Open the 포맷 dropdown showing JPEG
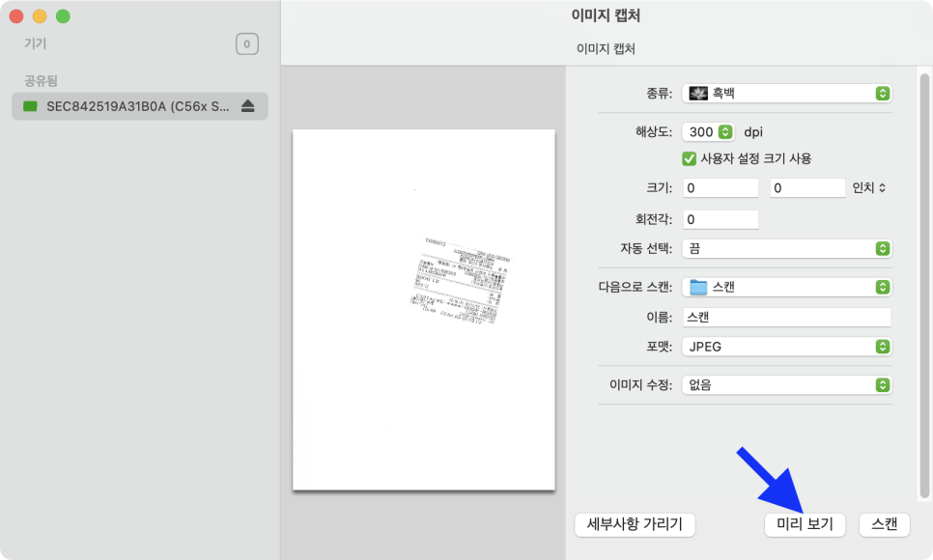Image resolution: width=933 pixels, height=560 pixels. pyautogui.click(x=786, y=347)
